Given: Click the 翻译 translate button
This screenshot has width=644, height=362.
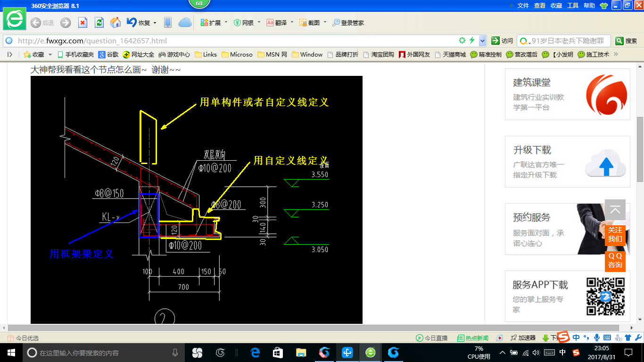Looking at the screenshot, I should 277,23.
